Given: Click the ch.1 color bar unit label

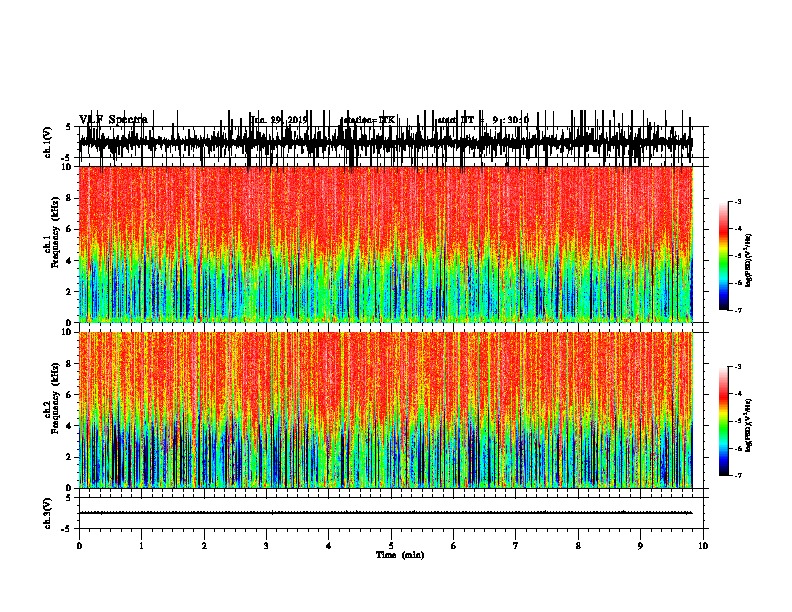Looking at the screenshot, I should pyautogui.click(x=749, y=261).
